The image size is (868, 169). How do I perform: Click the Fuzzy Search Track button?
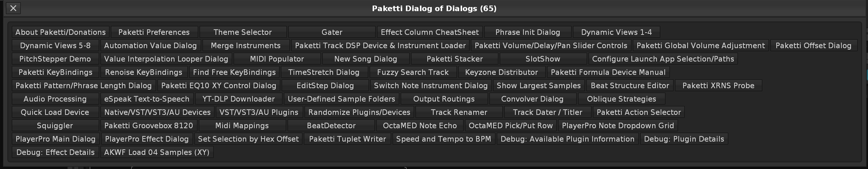click(413, 72)
